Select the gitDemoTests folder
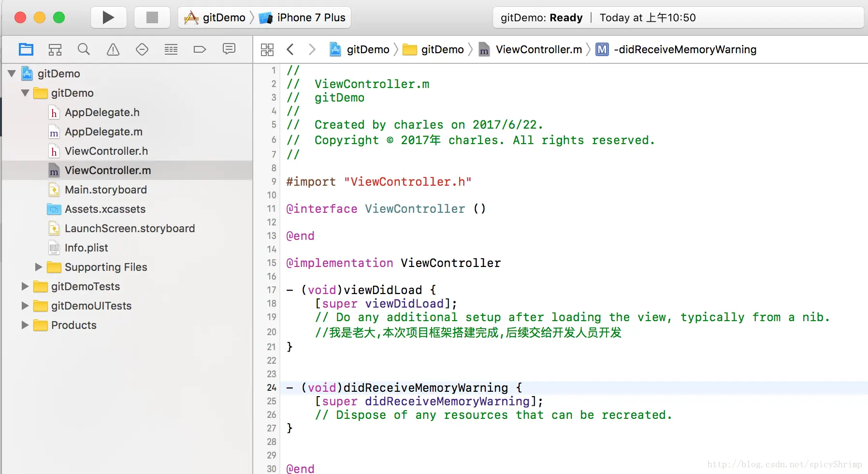868x474 pixels. [x=86, y=286]
